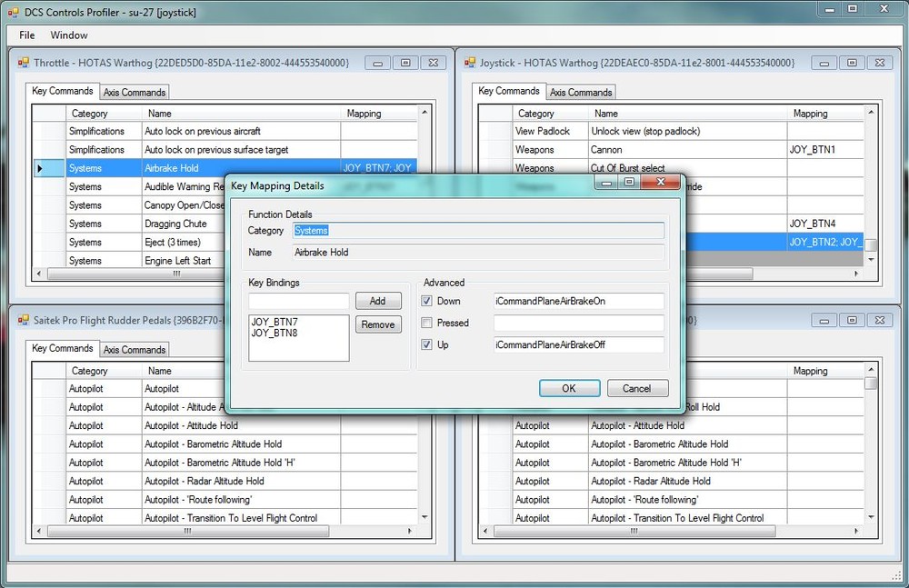Switch to Axis Commands tab in Joystick window
909x588 pixels.
pyautogui.click(x=581, y=92)
